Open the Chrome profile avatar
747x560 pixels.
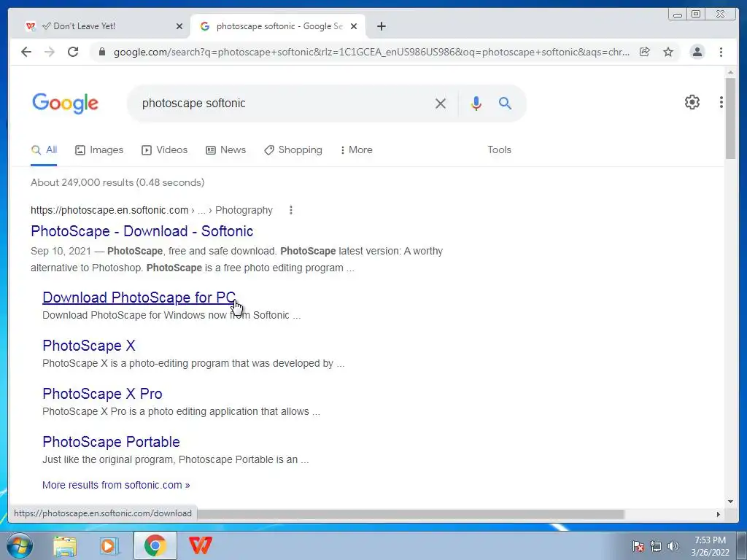[697, 52]
